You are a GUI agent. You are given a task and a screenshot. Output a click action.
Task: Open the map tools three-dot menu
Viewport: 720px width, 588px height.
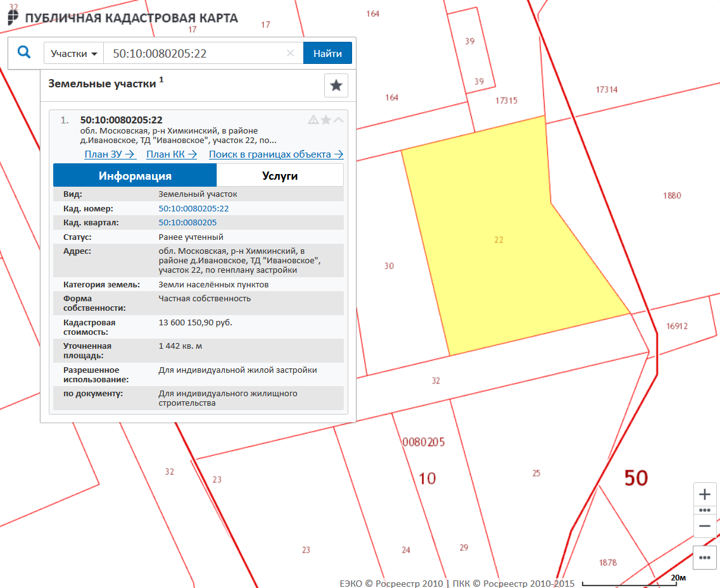click(x=704, y=558)
